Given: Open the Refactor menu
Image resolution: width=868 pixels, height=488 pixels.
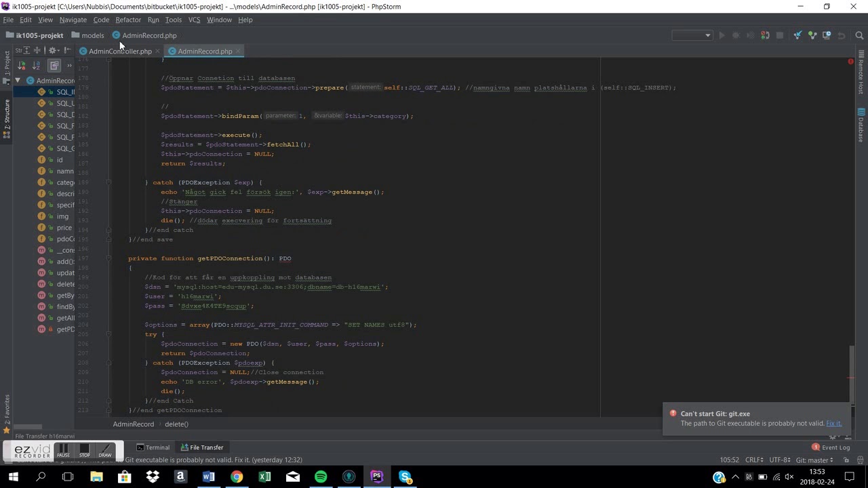Looking at the screenshot, I should [x=128, y=20].
